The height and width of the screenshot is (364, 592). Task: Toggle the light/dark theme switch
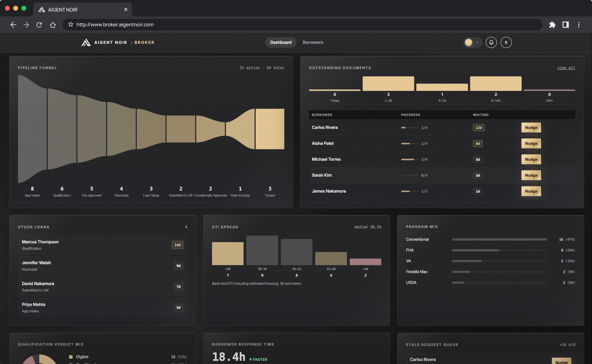click(x=473, y=42)
